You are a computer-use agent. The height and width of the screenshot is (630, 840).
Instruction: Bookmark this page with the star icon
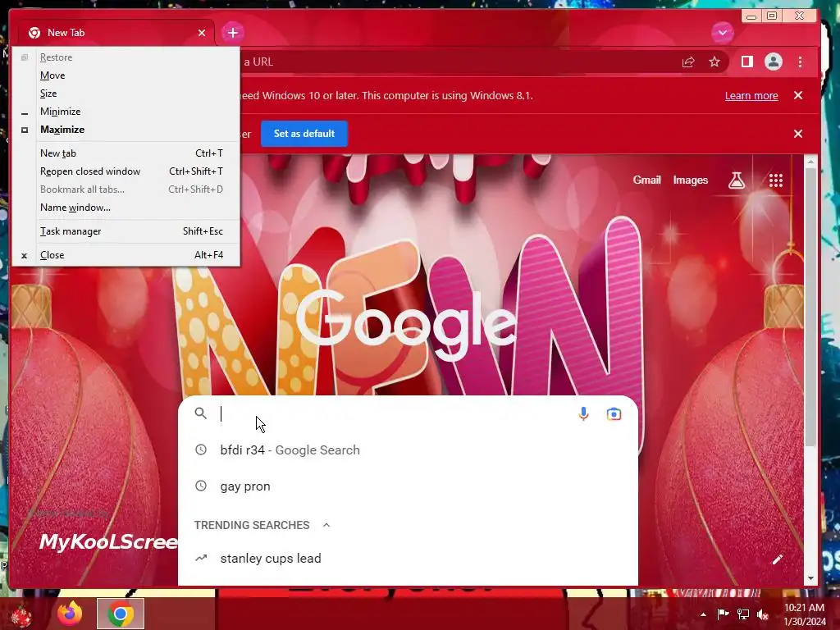coord(714,62)
